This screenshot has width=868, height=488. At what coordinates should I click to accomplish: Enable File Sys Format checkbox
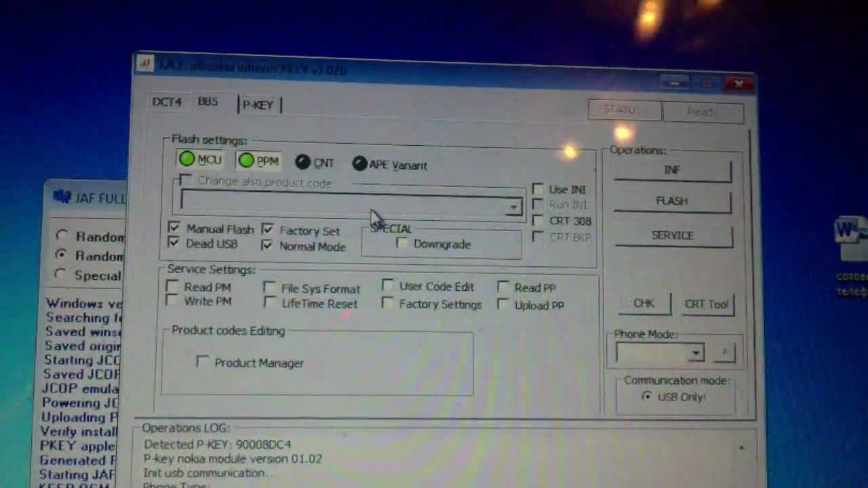[270, 287]
